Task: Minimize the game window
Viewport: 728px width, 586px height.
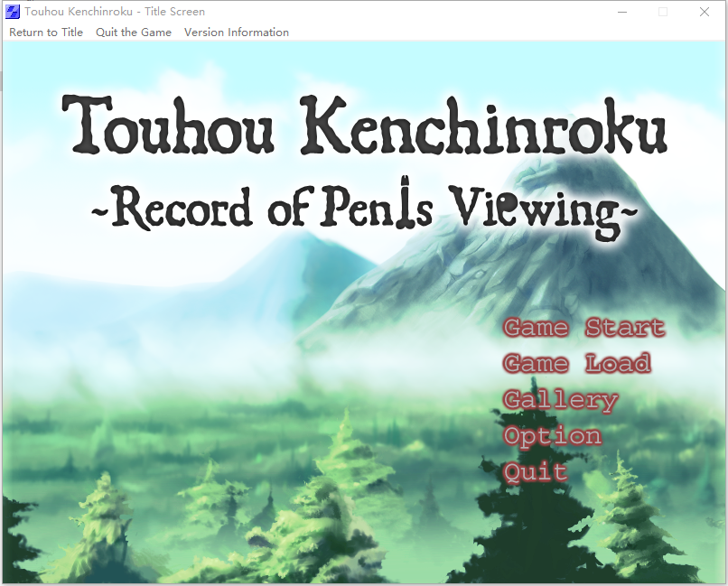Action: coord(621,12)
